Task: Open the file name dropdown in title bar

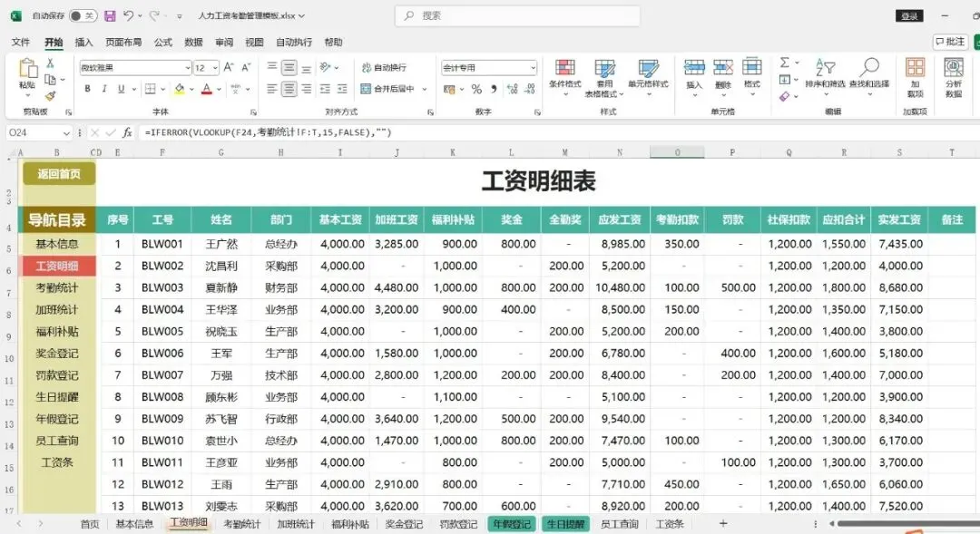Action: click(x=302, y=15)
